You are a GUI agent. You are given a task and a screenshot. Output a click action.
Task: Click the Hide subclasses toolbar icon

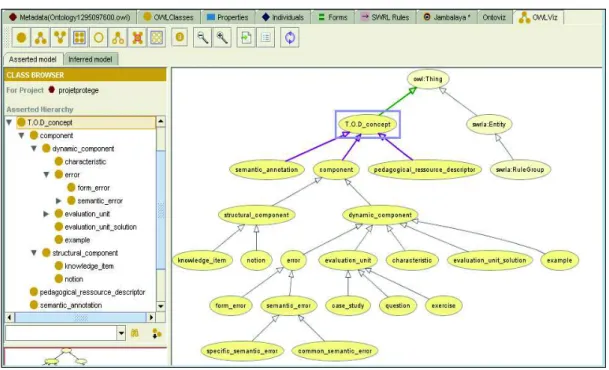click(118, 38)
